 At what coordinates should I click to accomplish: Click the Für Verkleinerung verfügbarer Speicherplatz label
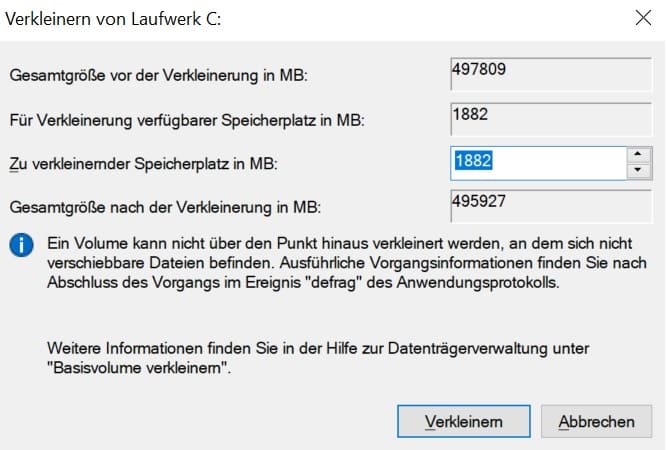(187, 120)
